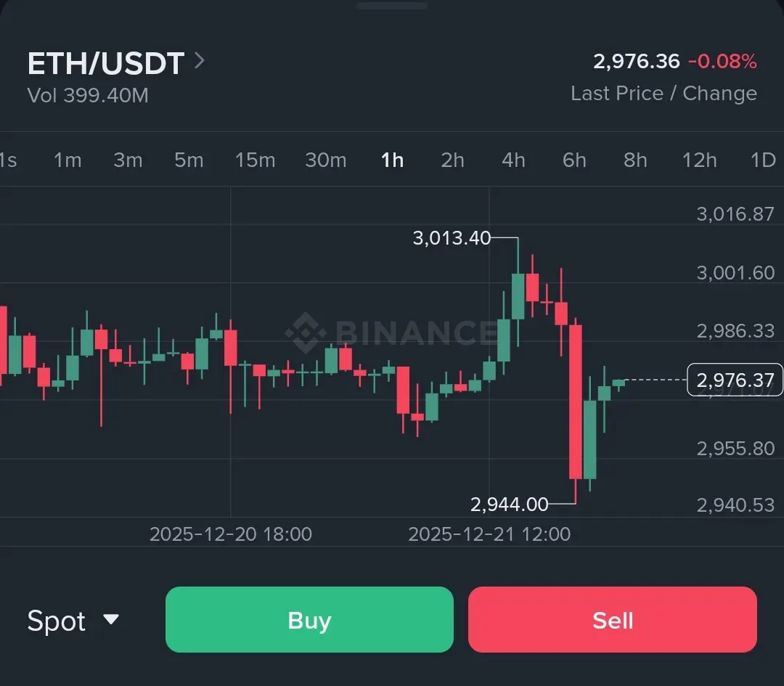Click the Spot dropdown triangle arrow
Viewport: 784px width, 686px height.
click(111, 620)
